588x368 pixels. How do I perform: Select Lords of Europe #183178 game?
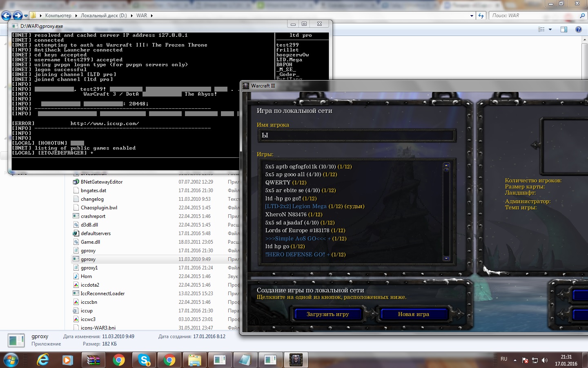pos(305,231)
